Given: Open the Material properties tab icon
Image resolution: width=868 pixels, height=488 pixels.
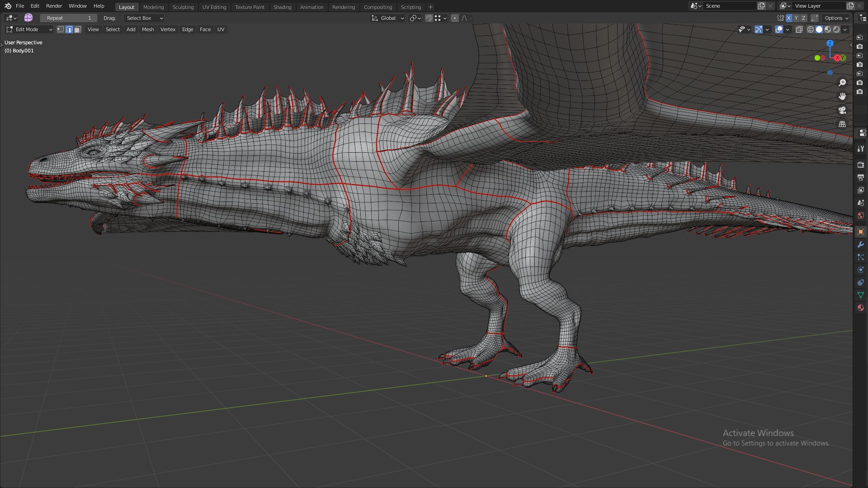Looking at the screenshot, I should [x=861, y=308].
